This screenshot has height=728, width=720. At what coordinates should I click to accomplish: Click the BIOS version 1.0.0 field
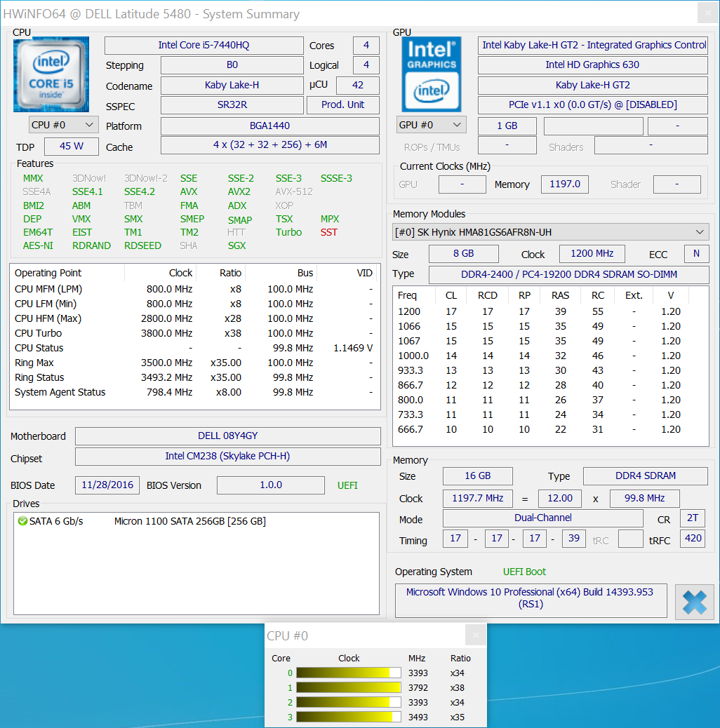coord(271,485)
